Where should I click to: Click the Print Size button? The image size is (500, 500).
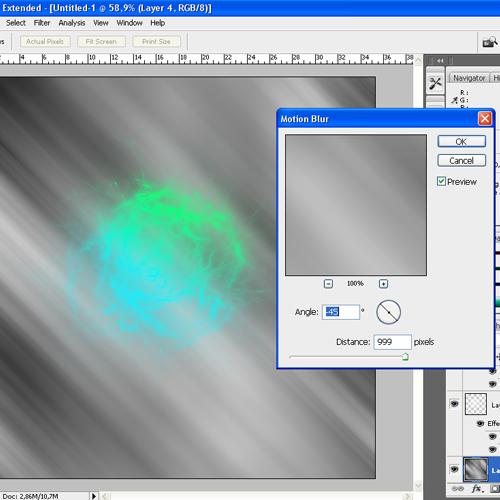pyautogui.click(x=156, y=42)
